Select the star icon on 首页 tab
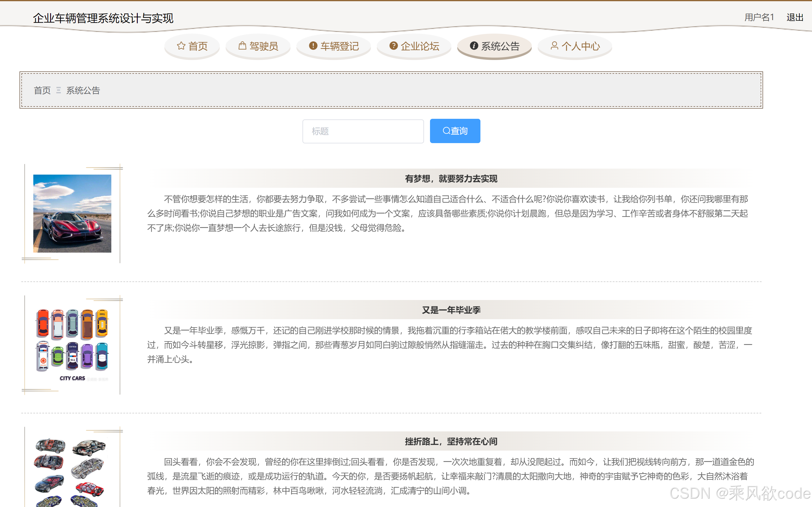Screen dimensions: 812x507 181,46
